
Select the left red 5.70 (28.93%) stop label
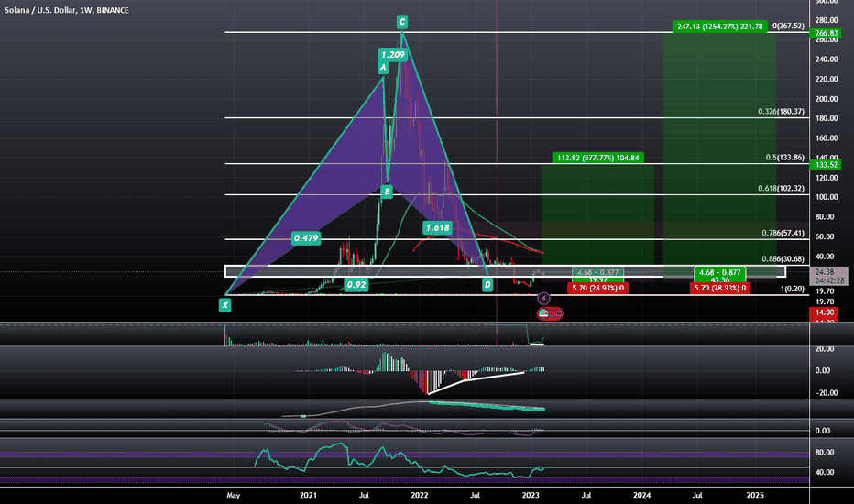[x=597, y=288]
